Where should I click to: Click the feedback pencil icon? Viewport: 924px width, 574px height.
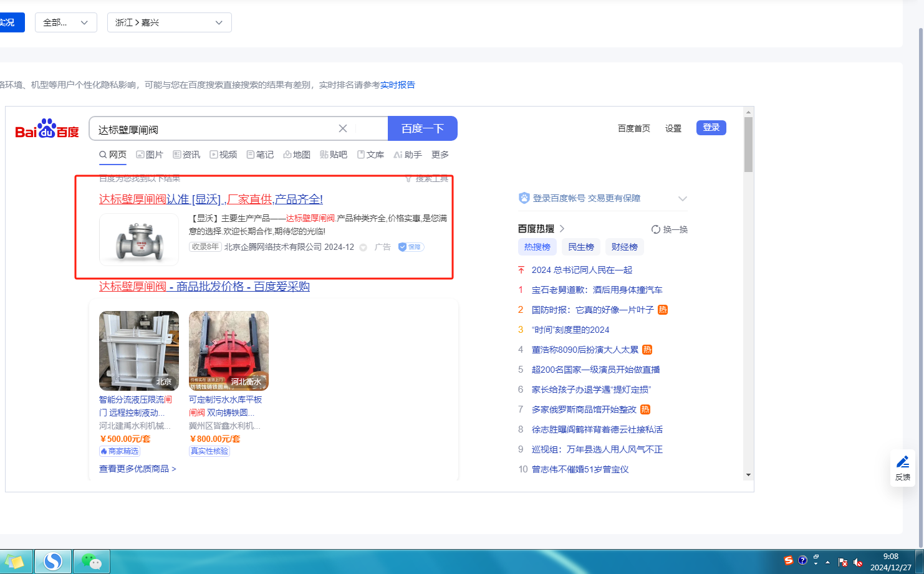[902, 462]
